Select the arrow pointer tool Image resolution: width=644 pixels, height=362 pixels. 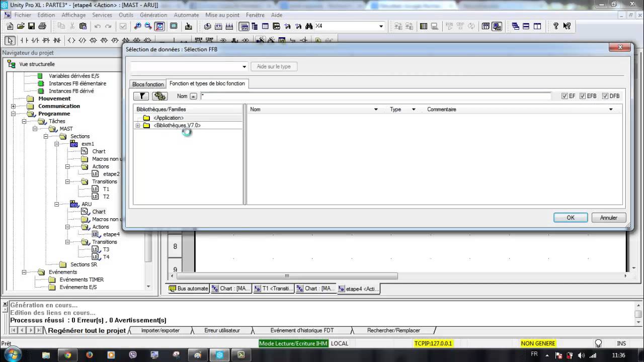[10, 40]
